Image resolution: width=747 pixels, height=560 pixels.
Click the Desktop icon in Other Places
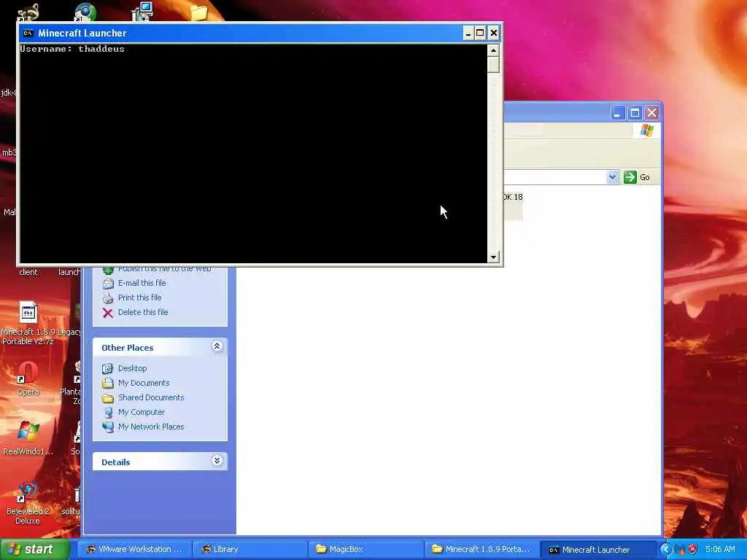108,368
